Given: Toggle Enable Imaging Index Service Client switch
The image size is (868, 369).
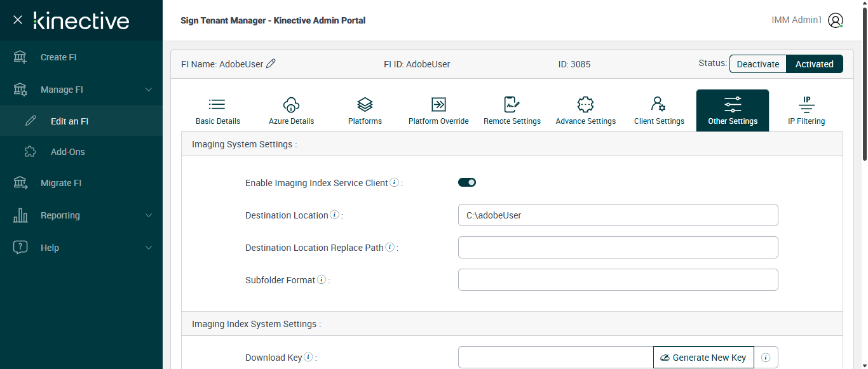Looking at the screenshot, I should click(x=467, y=182).
